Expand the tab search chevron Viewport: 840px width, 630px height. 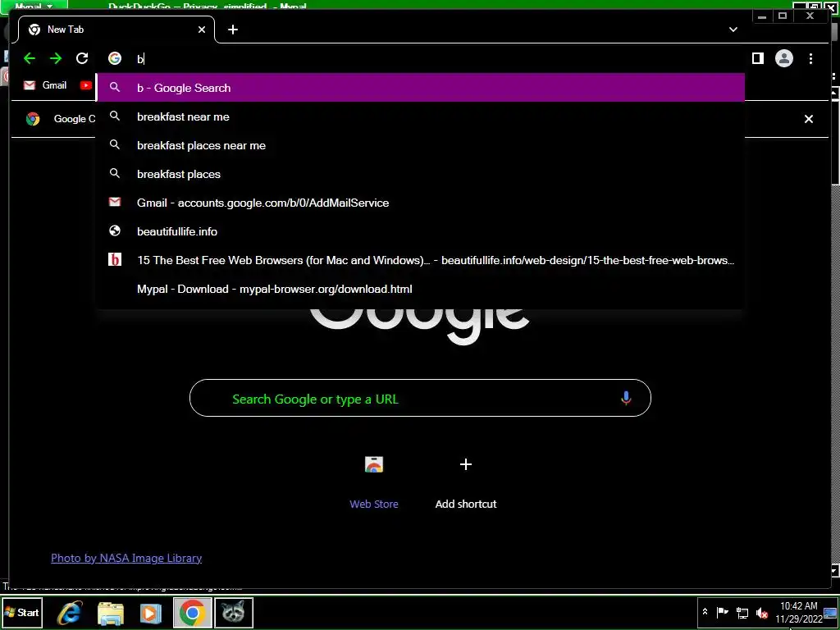pos(733,30)
